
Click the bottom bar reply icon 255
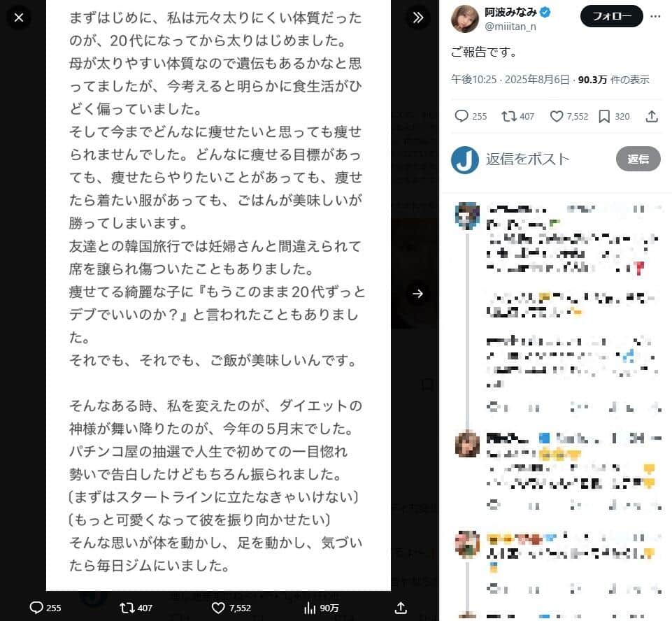point(45,607)
